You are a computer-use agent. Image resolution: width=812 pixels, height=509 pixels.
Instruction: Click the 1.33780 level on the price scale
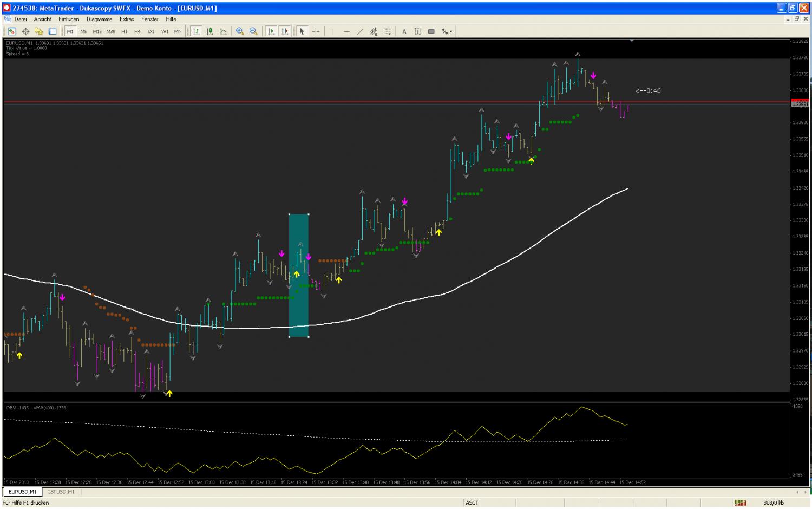(800, 57)
